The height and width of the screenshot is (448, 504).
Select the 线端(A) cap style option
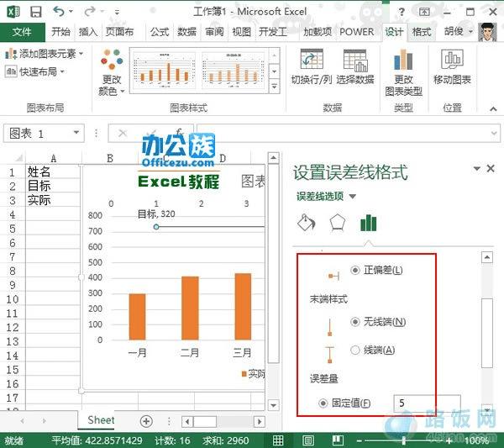click(355, 350)
